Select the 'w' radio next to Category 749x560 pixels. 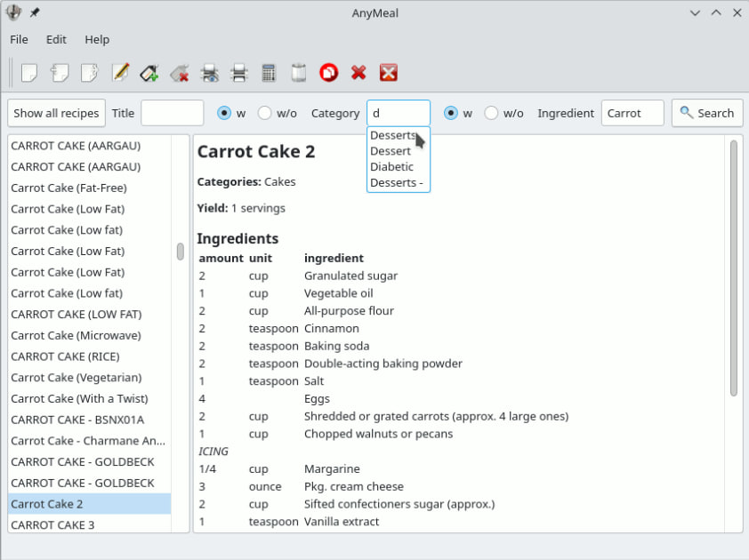point(450,113)
